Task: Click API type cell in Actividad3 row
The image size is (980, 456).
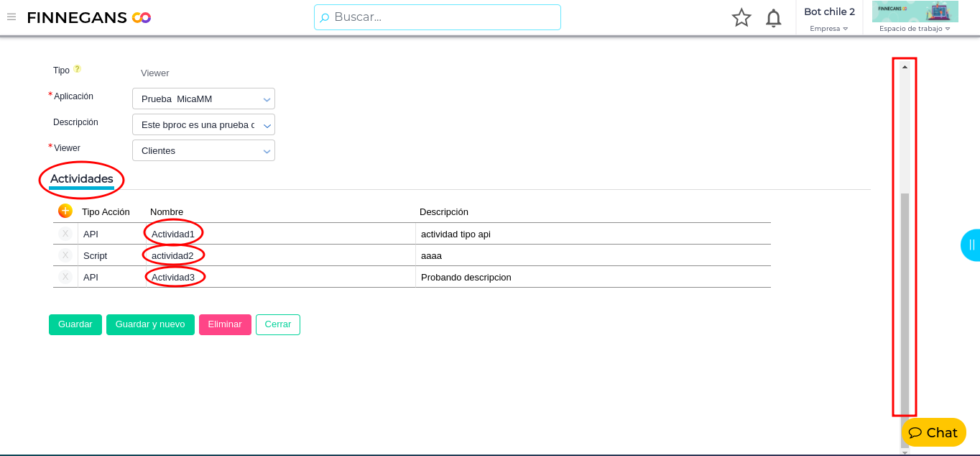Action: (x=111, y=277)
